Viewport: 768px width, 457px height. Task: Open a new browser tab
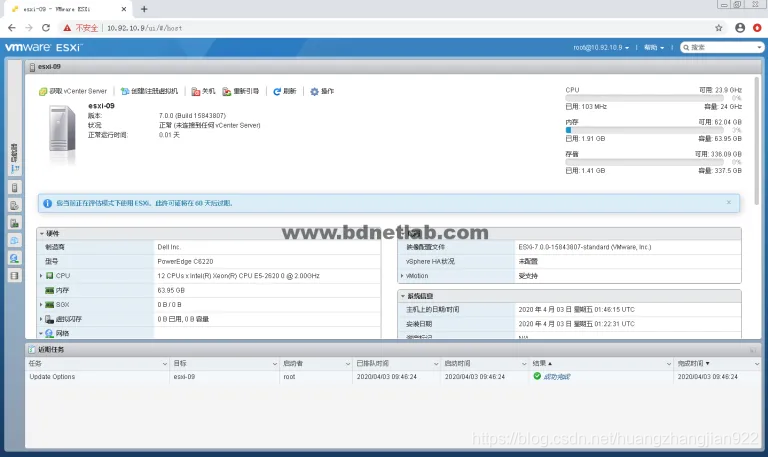[x=144, y=9]
